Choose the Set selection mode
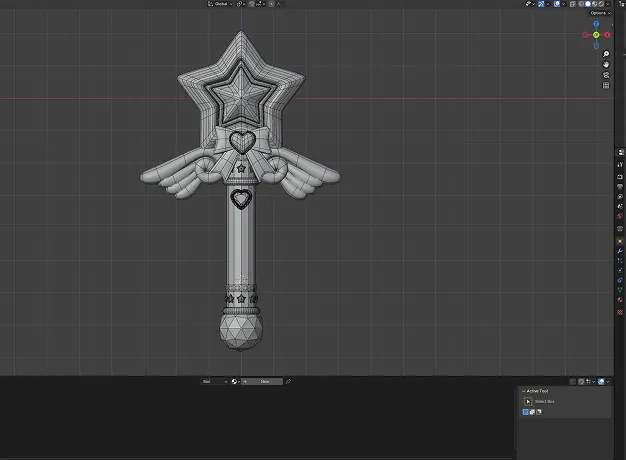 525,412
